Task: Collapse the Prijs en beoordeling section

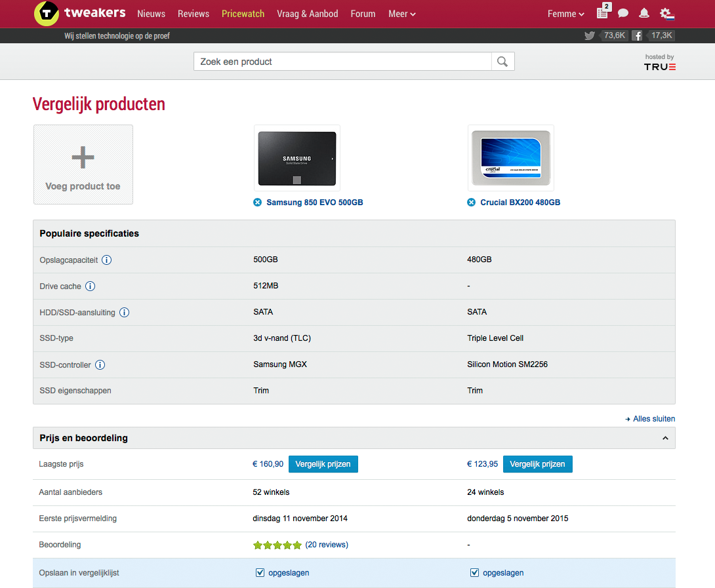Action: [665, 438]
